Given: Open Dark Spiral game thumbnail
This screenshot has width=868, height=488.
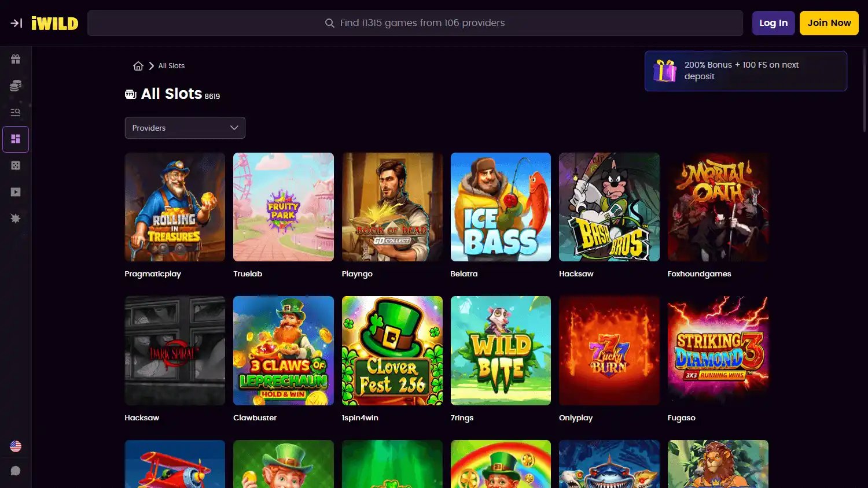Looking at the screenshot, I should pyautogui.click(x=175, y=350).
